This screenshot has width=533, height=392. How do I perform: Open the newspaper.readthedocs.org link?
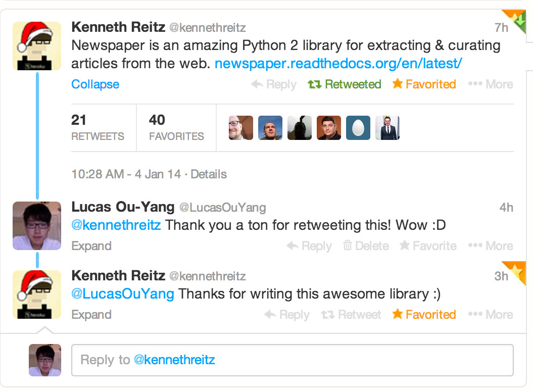338,63
